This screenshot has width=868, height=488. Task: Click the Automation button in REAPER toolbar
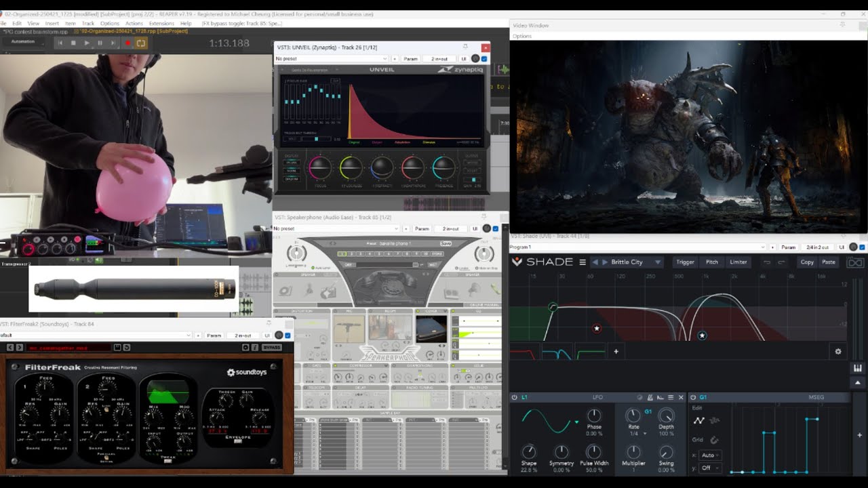click(23, 42)
